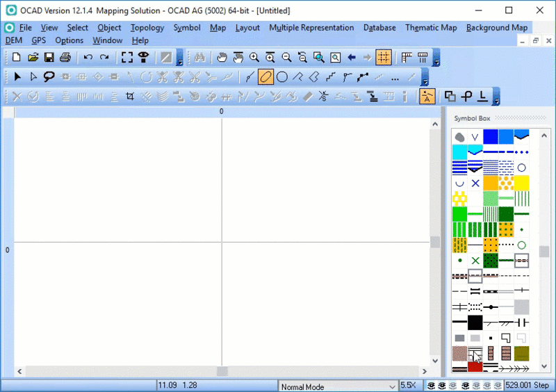The image size is (556, 392).
Task: Click the zoom out magnifier
Action: (286, 57)
